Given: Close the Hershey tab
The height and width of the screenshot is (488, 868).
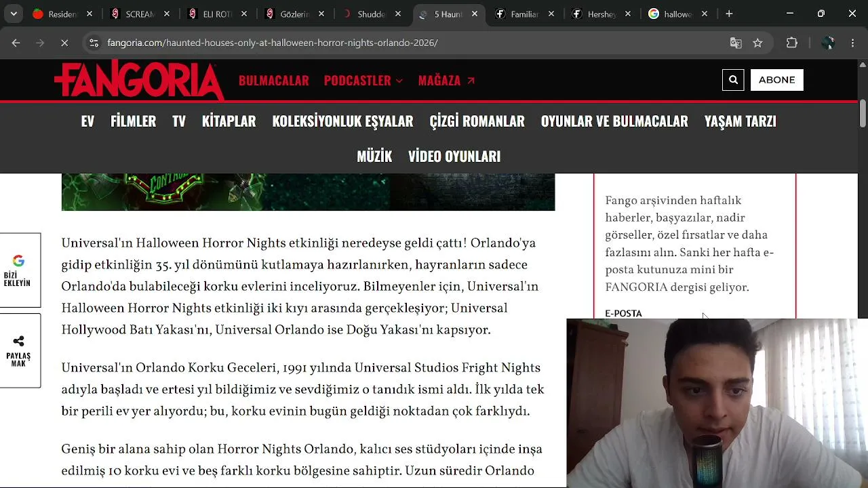Looking at the screenshot, I should [x=628, y=14].
